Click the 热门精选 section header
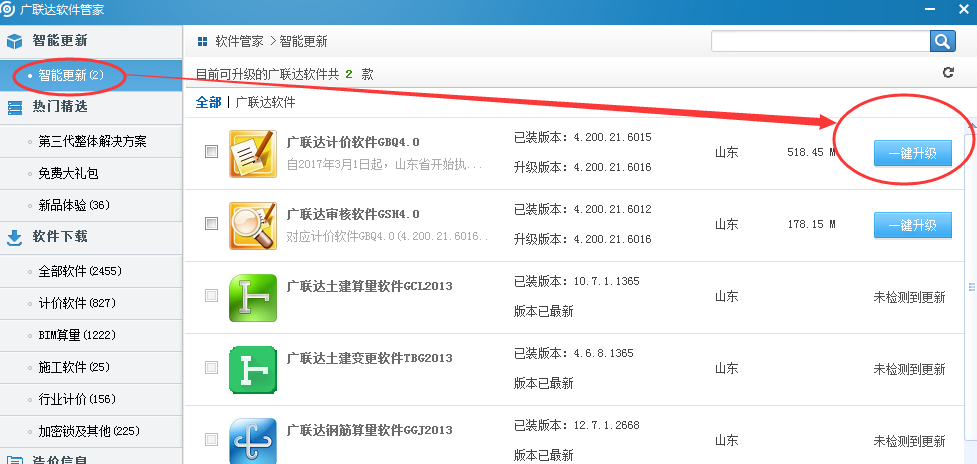This screenshot has height=464, width=977. (x=91, y=107)
